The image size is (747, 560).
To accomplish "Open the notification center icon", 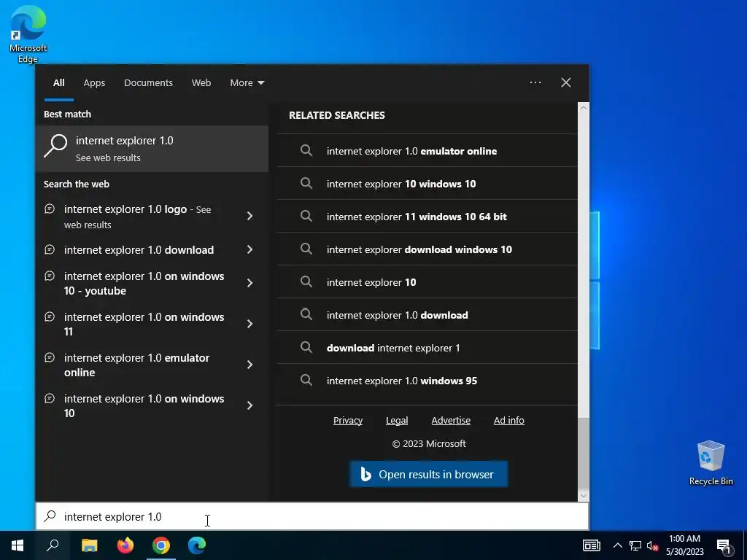I will point(724,545).
